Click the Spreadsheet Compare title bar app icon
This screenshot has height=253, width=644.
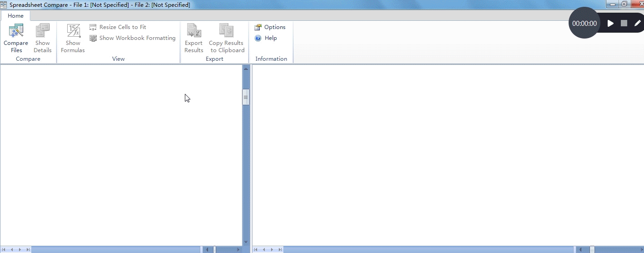tap(4, 5)
